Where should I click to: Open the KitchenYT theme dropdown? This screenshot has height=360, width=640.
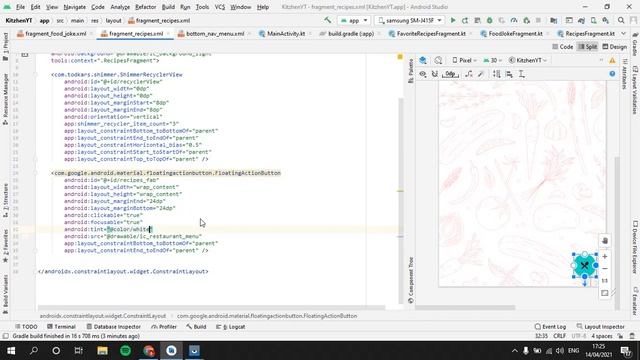pyautogui.click(x=527, y=60)
